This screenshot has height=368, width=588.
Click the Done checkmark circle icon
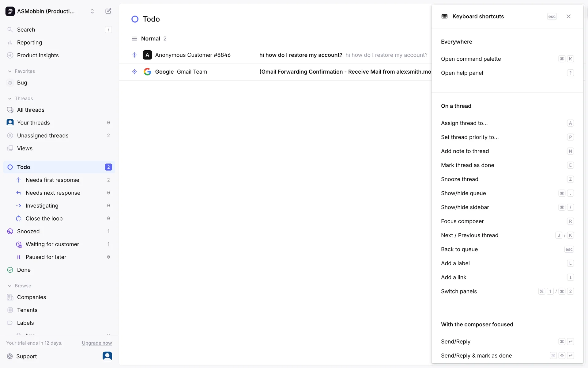point(10,270)
